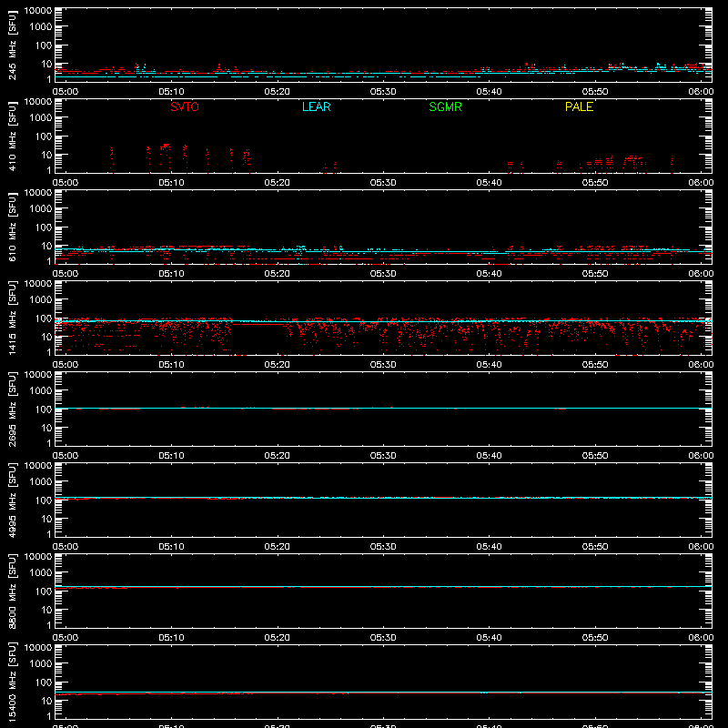This screenshot has width=728, height=728.
Task: Click 05:10 time label below 245 MHz plot
Action: (x=171, y=92)
